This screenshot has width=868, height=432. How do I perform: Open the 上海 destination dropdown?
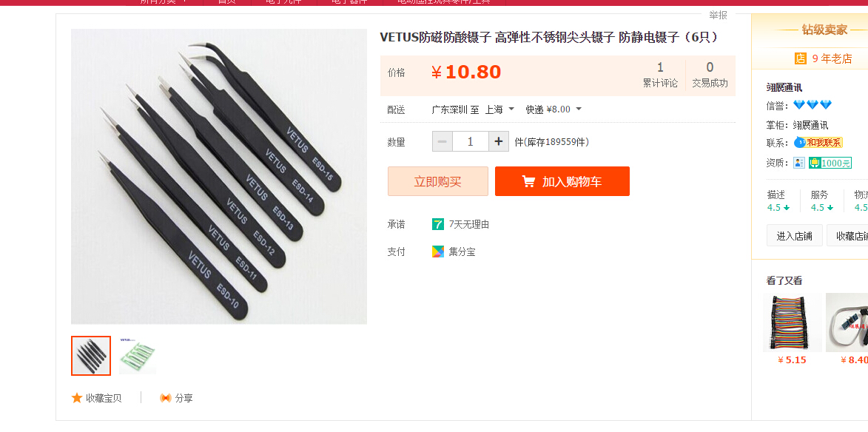(x=500, y=109)
